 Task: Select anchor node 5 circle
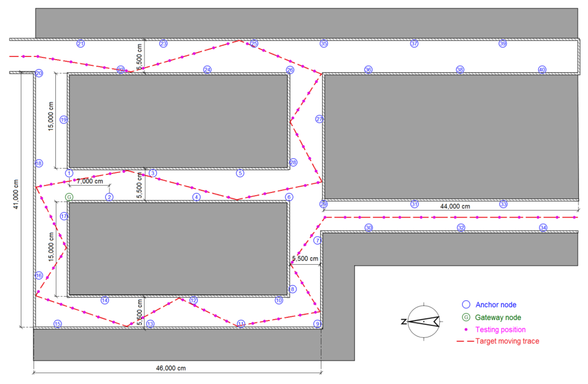(240, 173)
